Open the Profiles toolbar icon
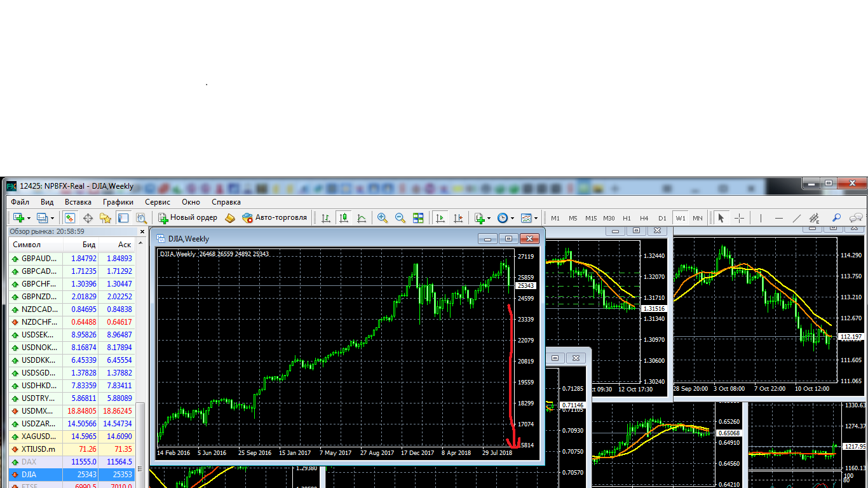868x488 pixels. 42,218
